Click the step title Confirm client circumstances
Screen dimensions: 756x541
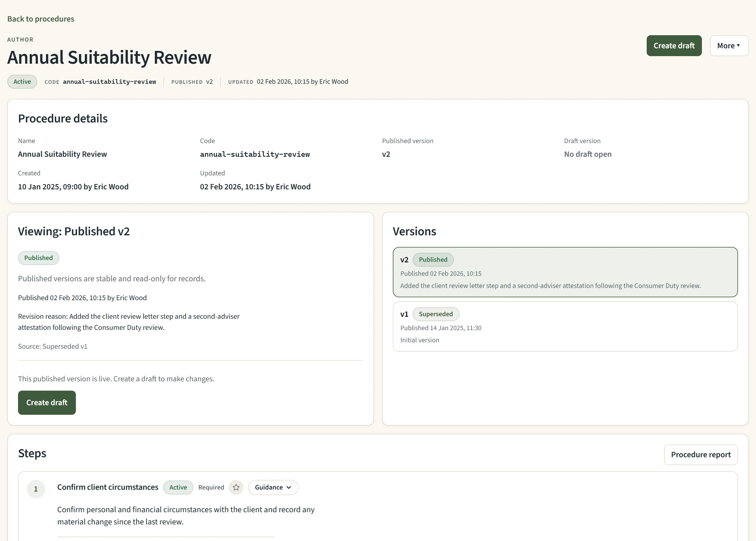click(108, 487)
